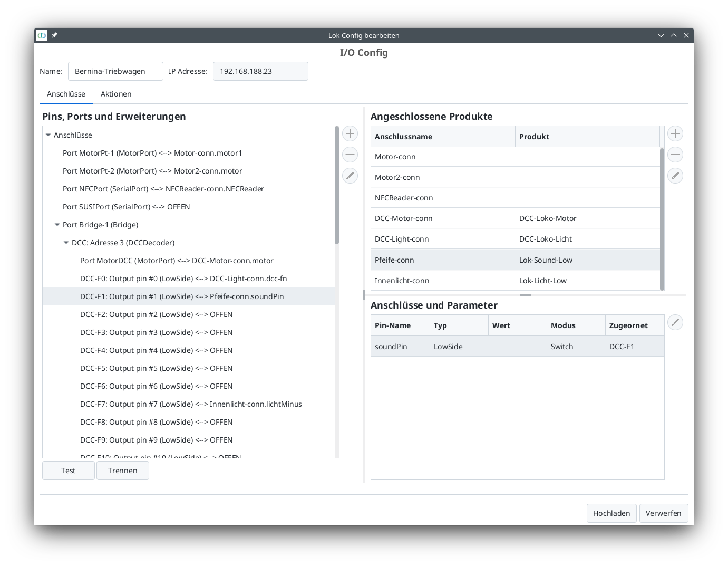Collapse the Anschlüsse root tree node
728x566 pixels.
pos(48,135)
